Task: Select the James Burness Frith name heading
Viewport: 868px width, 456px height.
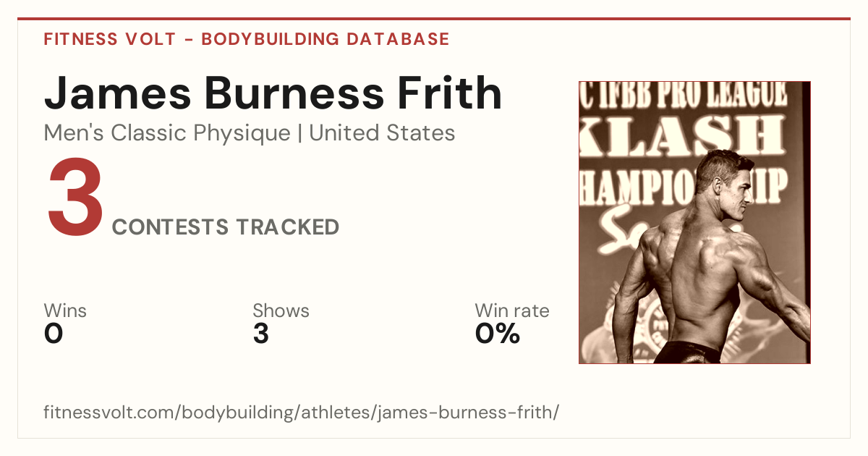Action: click(273, 93)
